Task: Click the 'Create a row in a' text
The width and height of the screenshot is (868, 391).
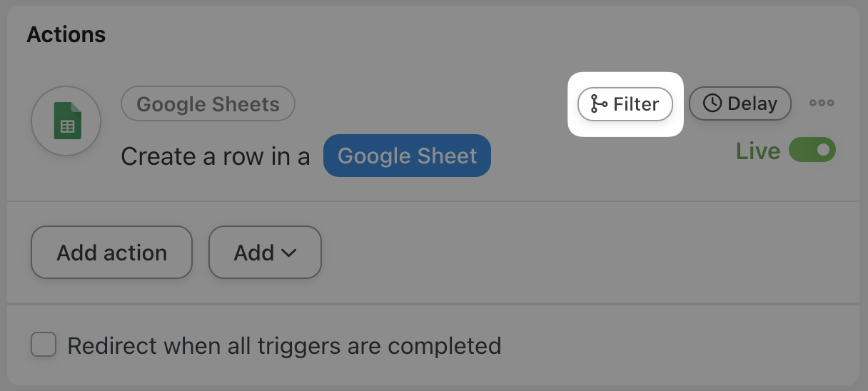Action: click(216, 156)
